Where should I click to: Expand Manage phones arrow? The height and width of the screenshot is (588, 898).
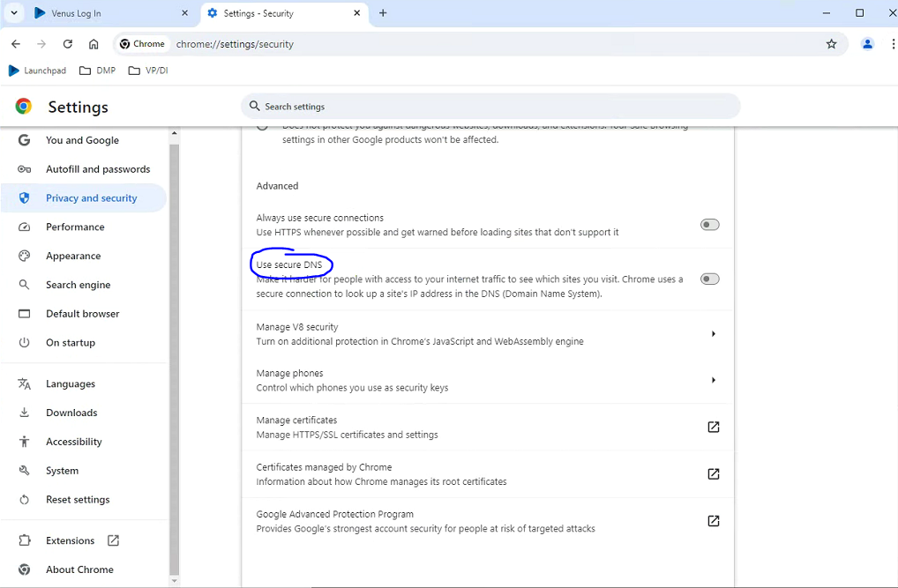pyautogui.click(x=713, y=381)
